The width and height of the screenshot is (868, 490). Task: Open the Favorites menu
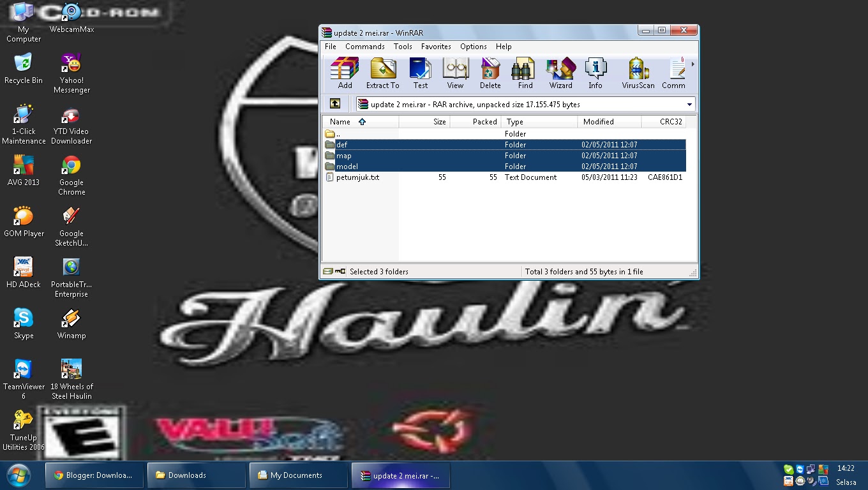[436, 47]
